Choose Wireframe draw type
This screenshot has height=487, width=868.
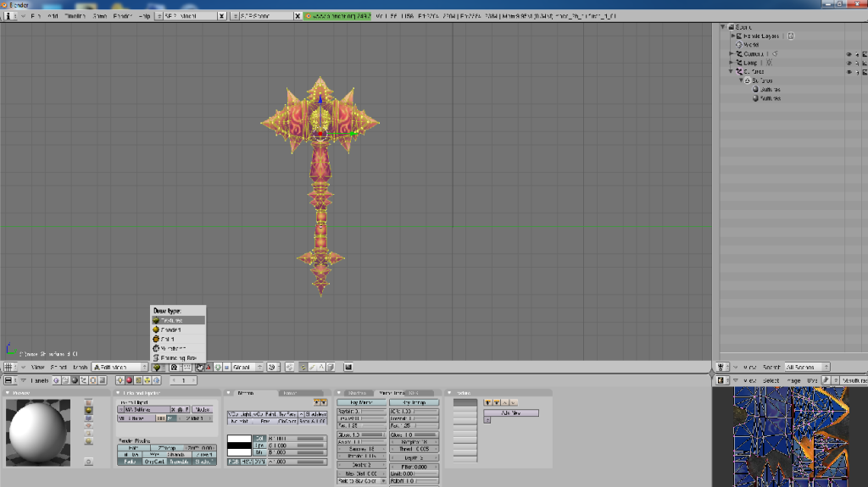[x=178, y=349]
